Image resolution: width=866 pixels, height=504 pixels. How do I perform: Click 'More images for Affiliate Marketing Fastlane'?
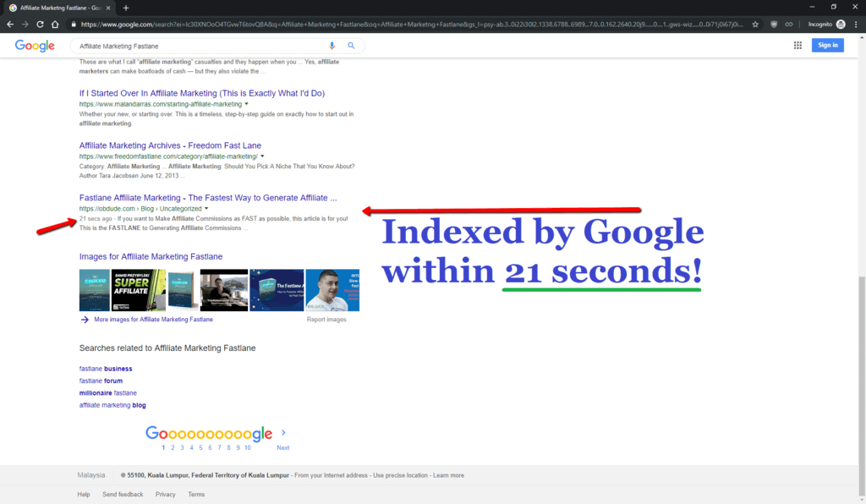154,320
